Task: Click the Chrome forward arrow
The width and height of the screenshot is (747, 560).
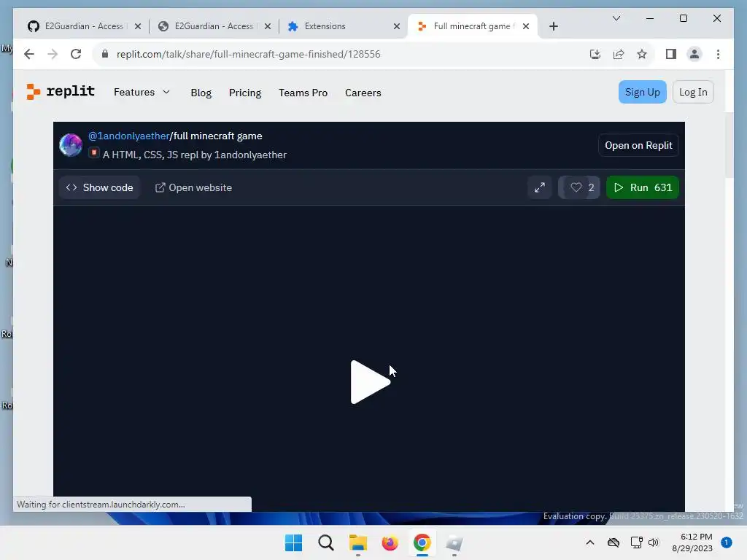Action: pyautogui.click(x=53, y=54)
